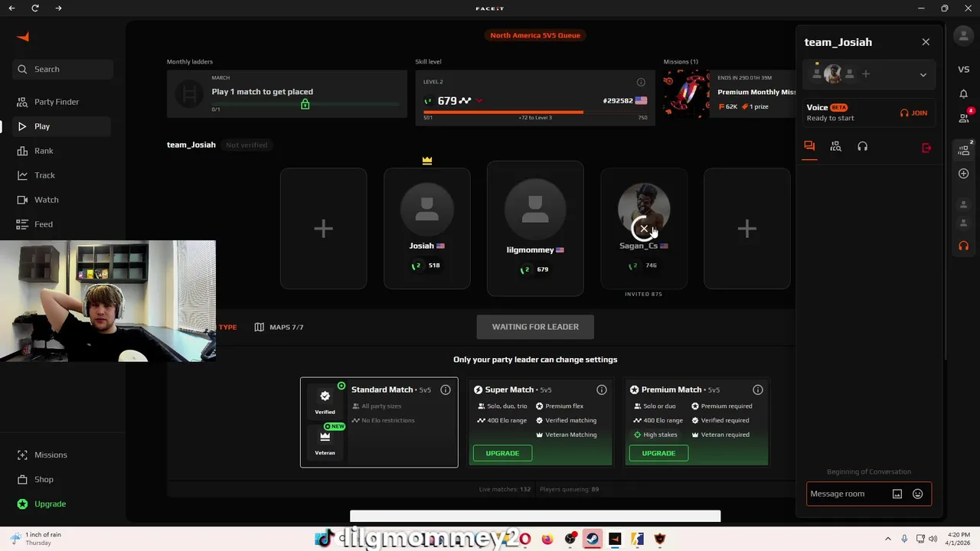Click the Skill level info icon
The height and width of the screenshot is (551, 980).
coord(641,82)
